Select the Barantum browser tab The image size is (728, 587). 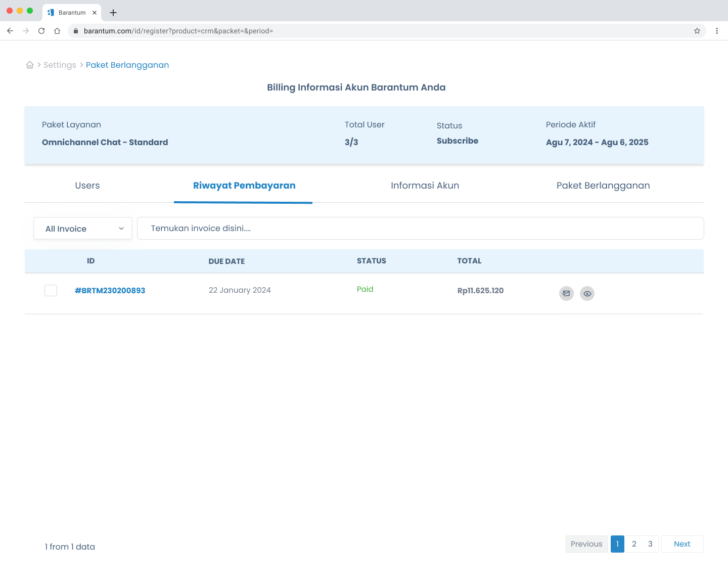click(x=72, y=13)
